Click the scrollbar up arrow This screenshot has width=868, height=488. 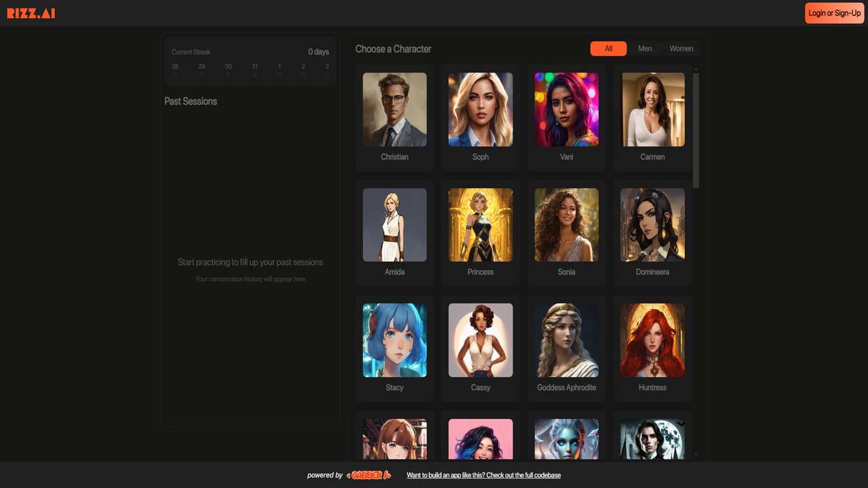(696, 69)
